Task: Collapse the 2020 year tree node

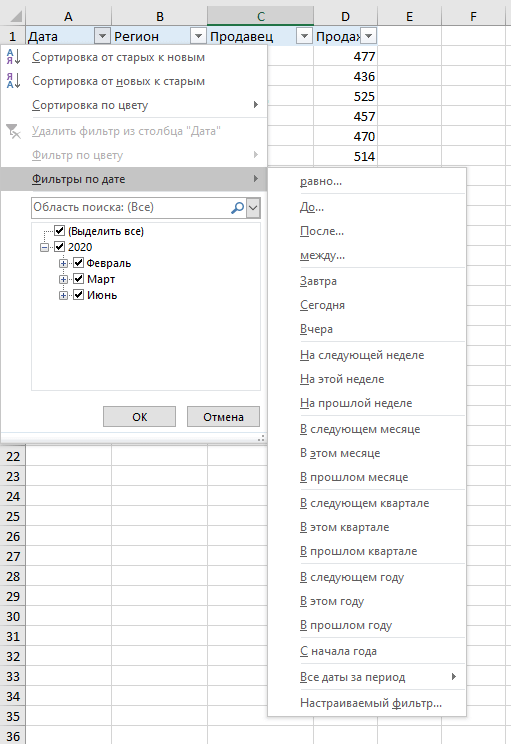Action: [44, 247]
